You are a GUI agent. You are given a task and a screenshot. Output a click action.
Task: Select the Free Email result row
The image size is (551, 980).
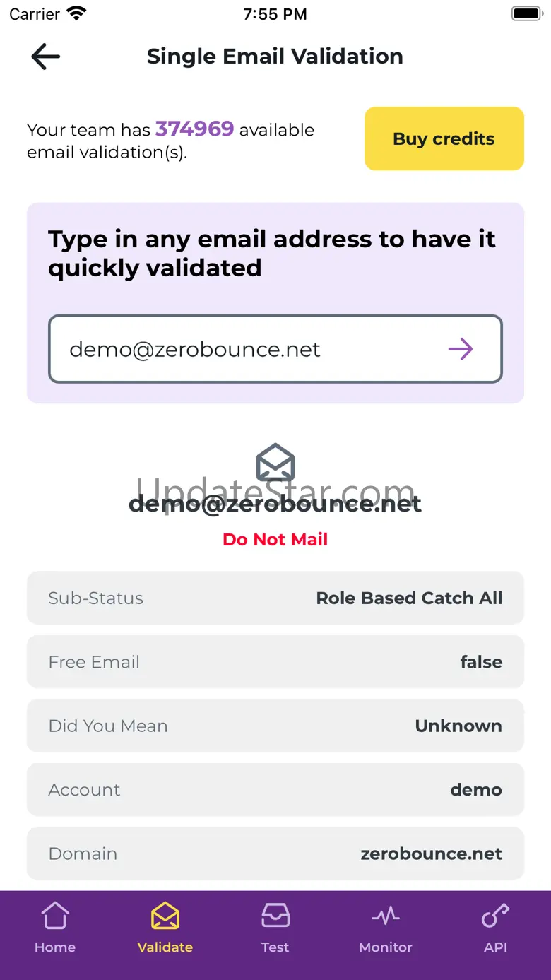(275, 662)
